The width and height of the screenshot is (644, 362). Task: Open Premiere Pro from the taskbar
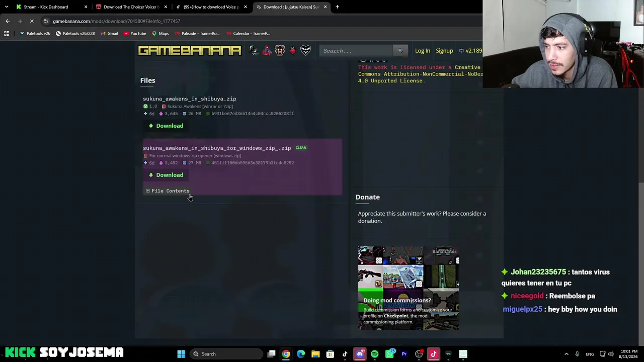(404, 354)
